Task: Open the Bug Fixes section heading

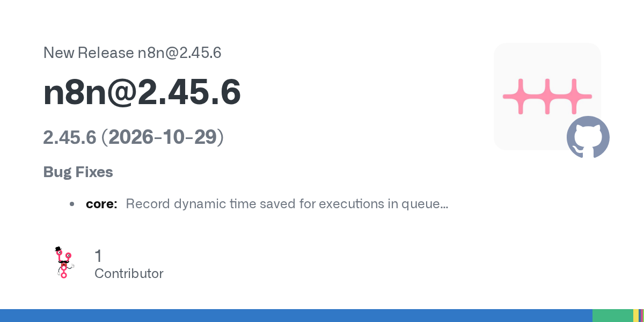Action: tap(78, 172)
